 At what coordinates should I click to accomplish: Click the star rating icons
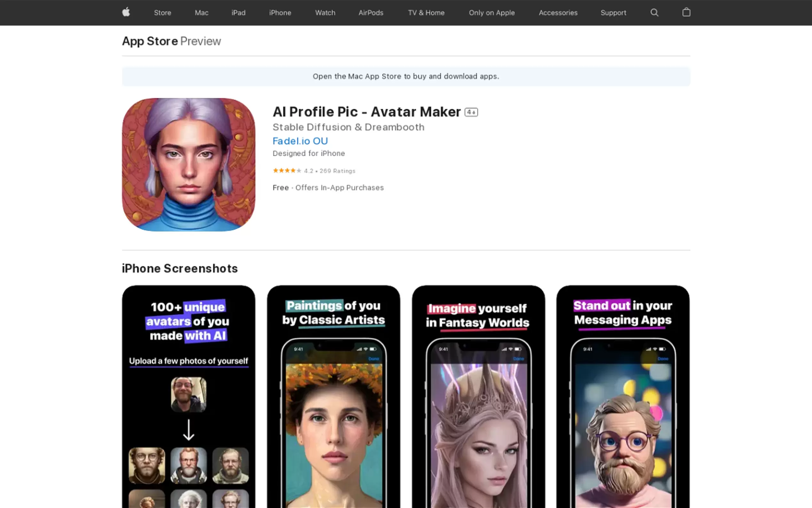pyautogui.click(x=287, y=171)
